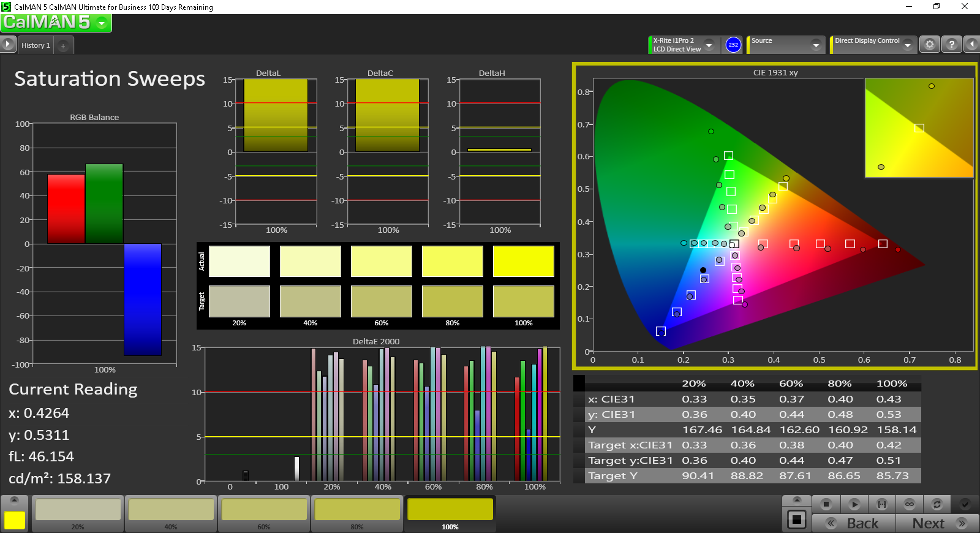
Task: Click the checkmark icon
Action: [965, 504]
